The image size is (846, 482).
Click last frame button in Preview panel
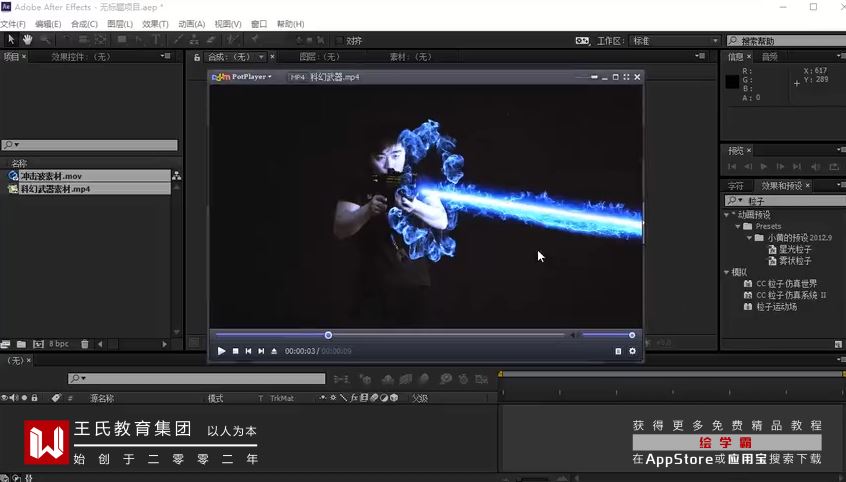coord(797,167)
